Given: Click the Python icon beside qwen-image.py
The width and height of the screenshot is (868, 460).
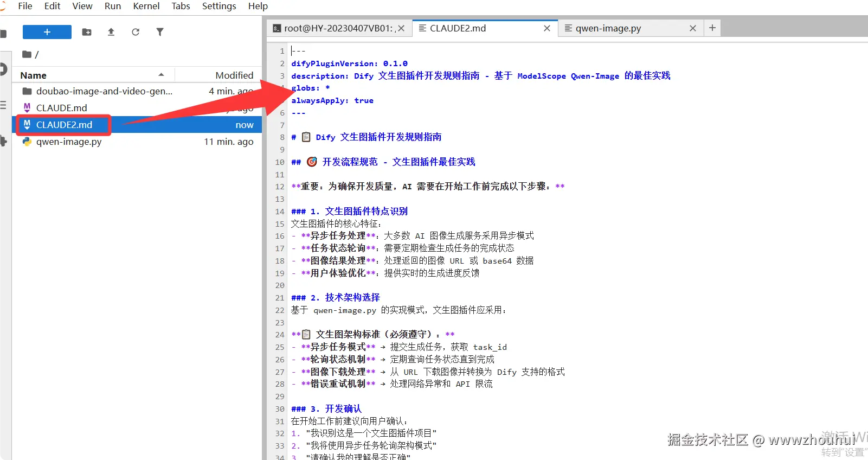Looking at the screenshot, I should (x=27, y=142).
